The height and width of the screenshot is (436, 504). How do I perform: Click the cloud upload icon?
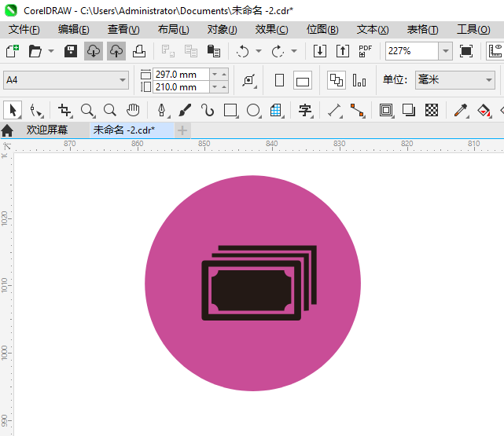click(x=116, y=51)
